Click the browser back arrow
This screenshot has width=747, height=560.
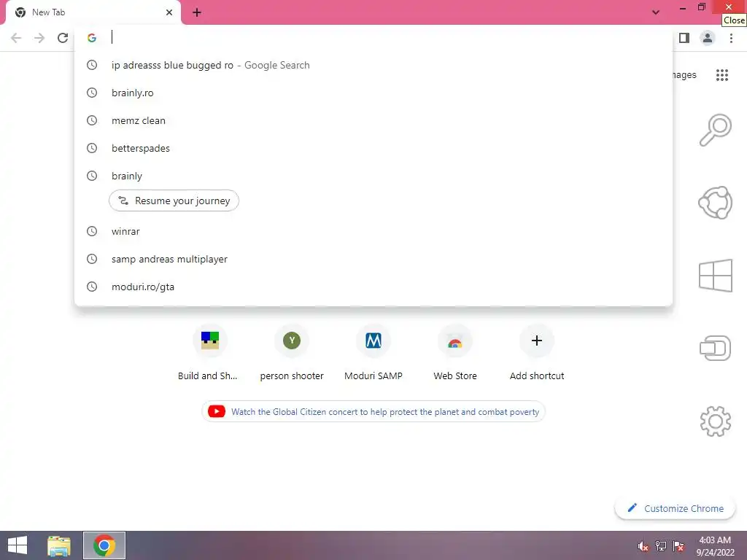[16, 38]
